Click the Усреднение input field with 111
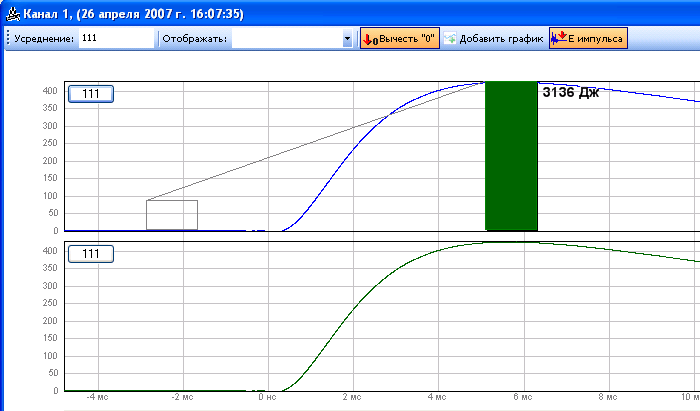700x411 pixels. click(116, 38)
